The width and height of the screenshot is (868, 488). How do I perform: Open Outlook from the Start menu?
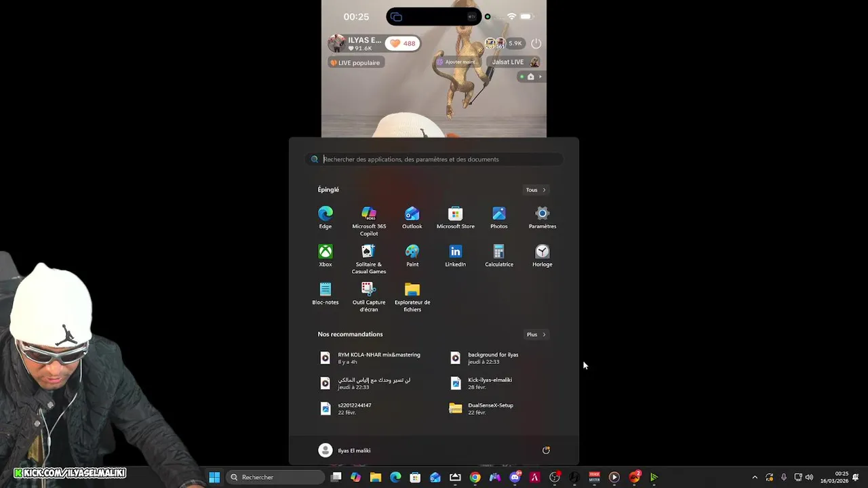coord(412,218)
